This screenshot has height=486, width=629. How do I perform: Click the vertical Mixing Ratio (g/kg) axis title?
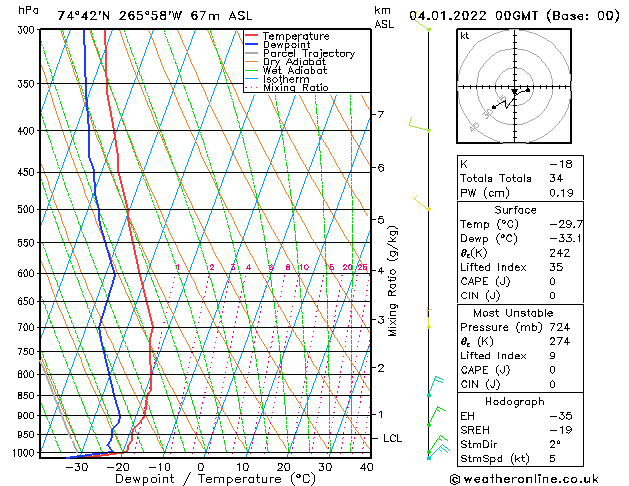coord(393,281)
